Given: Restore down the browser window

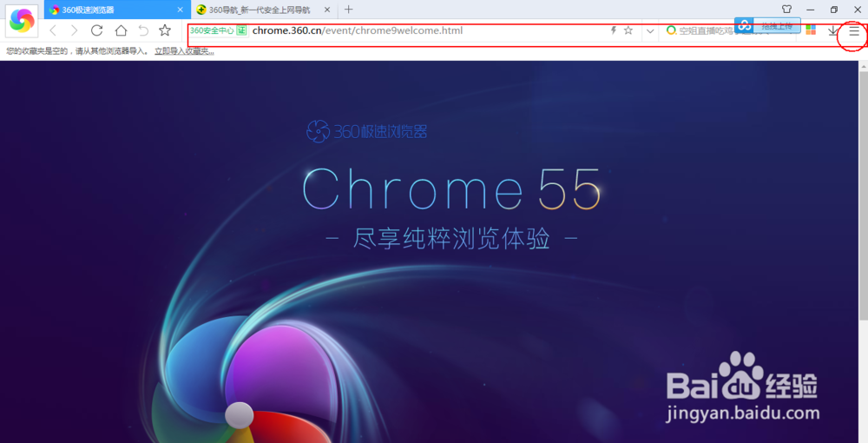Looking at the screenshot, I should [834, 10].
